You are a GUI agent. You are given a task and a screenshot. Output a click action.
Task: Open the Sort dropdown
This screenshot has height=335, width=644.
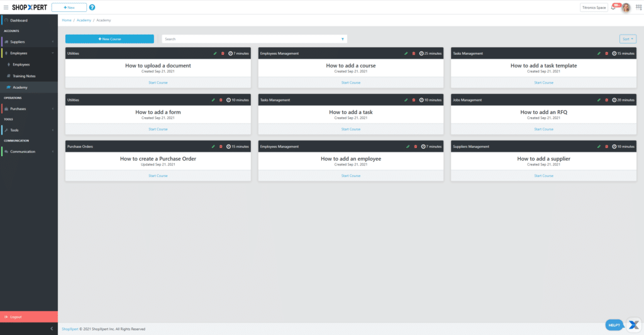(x=628, y=39)
